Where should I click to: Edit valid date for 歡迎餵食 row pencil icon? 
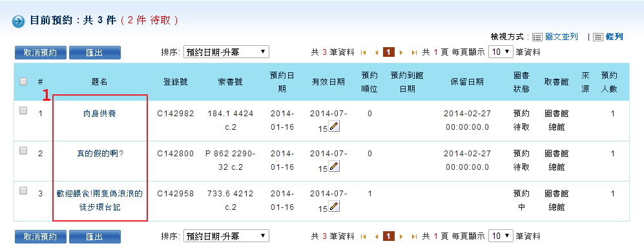[x=335, y=206]
